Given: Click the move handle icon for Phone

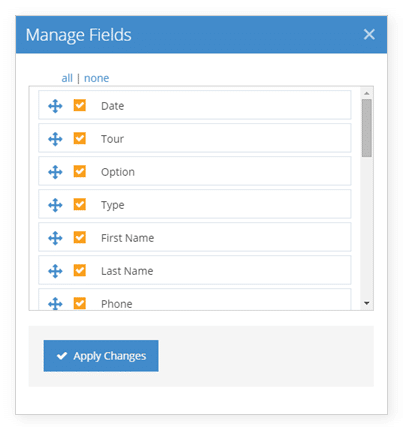Looking at the screenshot, I should tap(55, 304).
